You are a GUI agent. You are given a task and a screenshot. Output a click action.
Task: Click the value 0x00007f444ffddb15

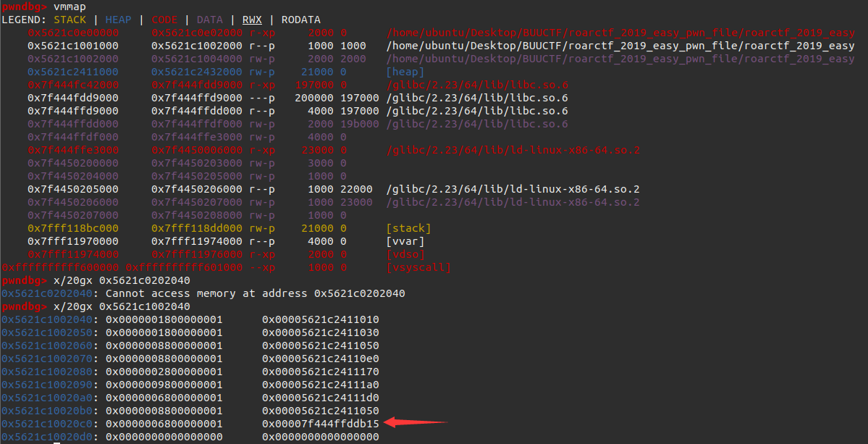(320, 424)
